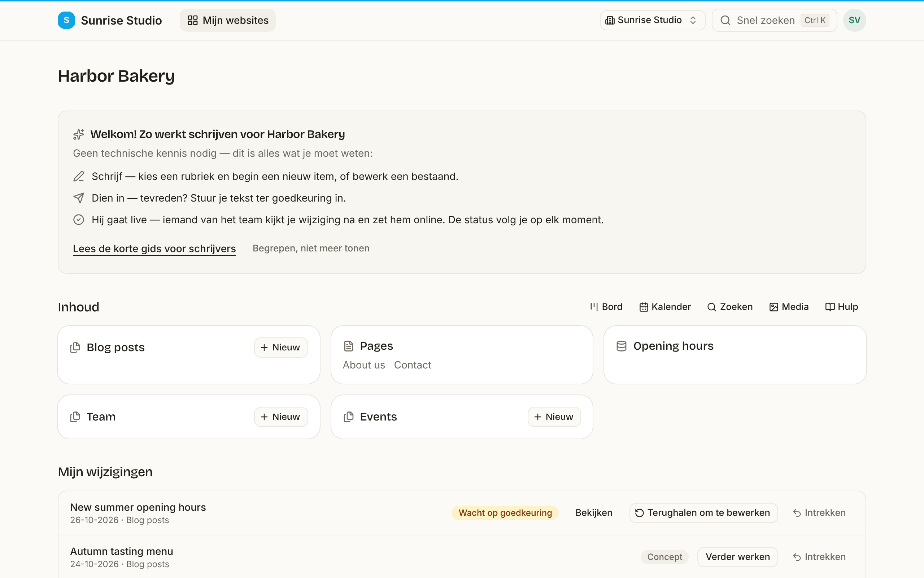Open New summer opening hours change
Screen dimensions: 924x578
click(138, 507)
